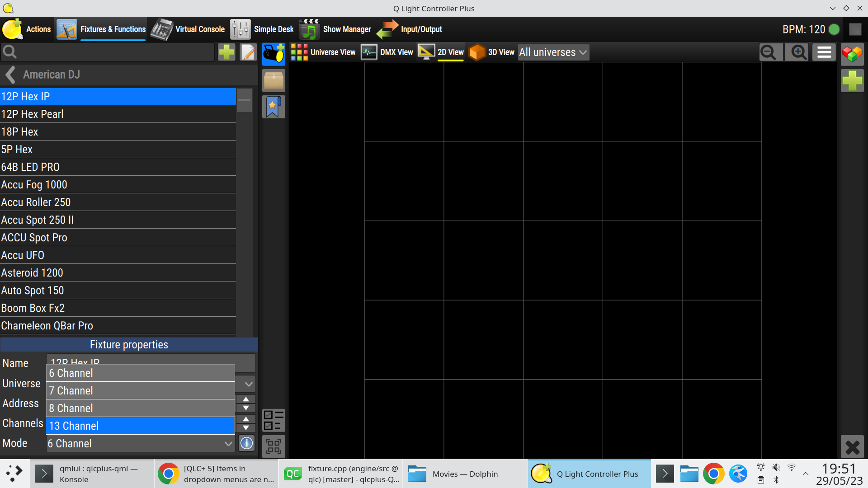Open the Universe selection dropdown

(246, 384)
